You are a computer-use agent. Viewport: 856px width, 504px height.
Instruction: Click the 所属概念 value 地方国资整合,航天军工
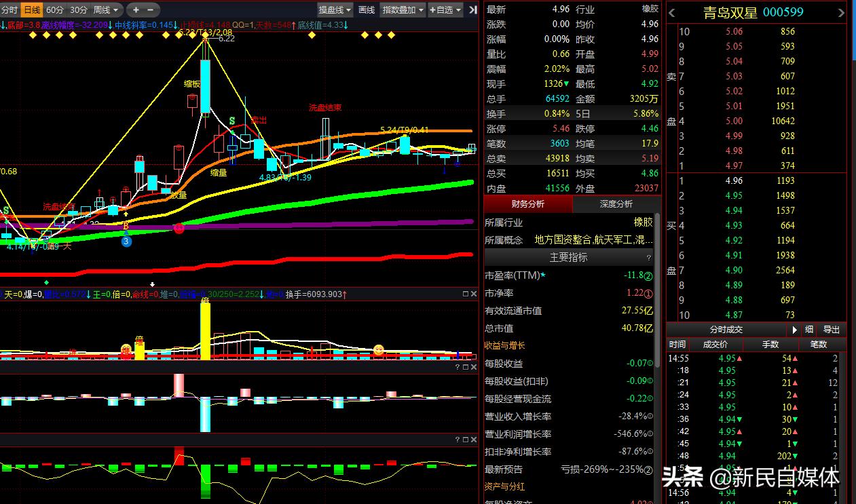[594, 239]
